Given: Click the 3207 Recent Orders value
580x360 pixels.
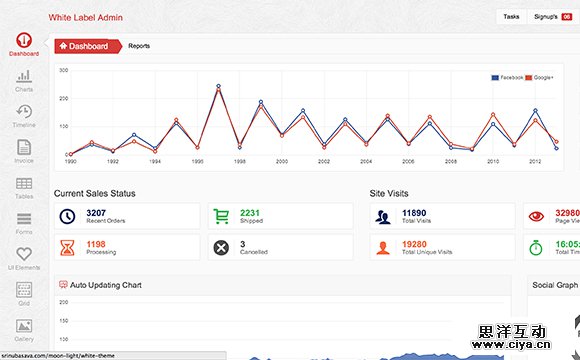Looking at the screenshot, I should pos(96,213).
